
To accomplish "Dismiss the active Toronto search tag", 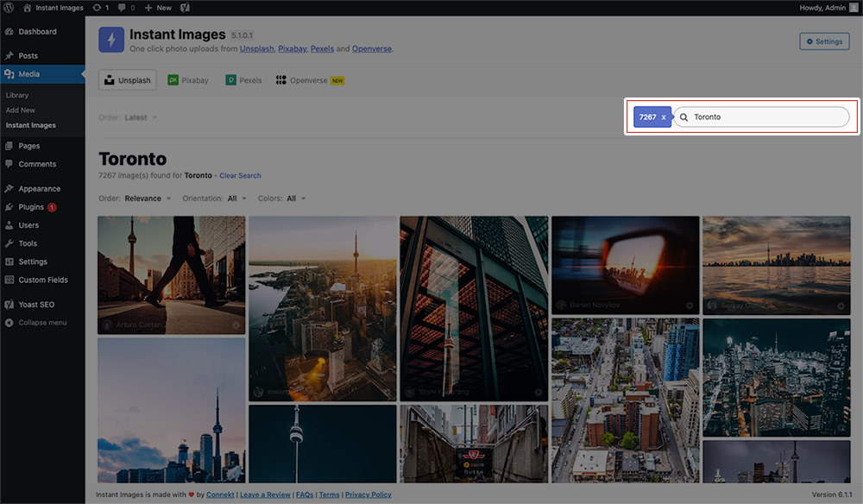I will pyautogui.click(x=663, y=116).
